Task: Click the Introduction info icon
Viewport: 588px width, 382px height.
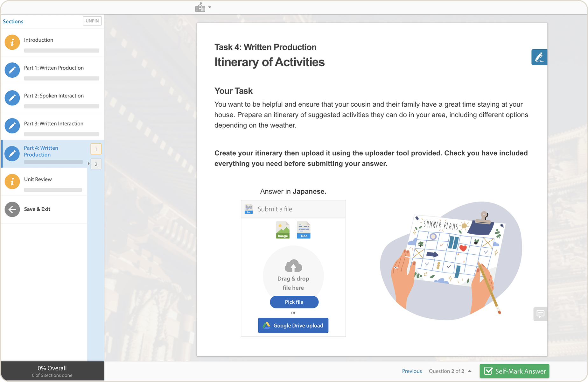Action: pyautogui.click(x=12, y=42)
